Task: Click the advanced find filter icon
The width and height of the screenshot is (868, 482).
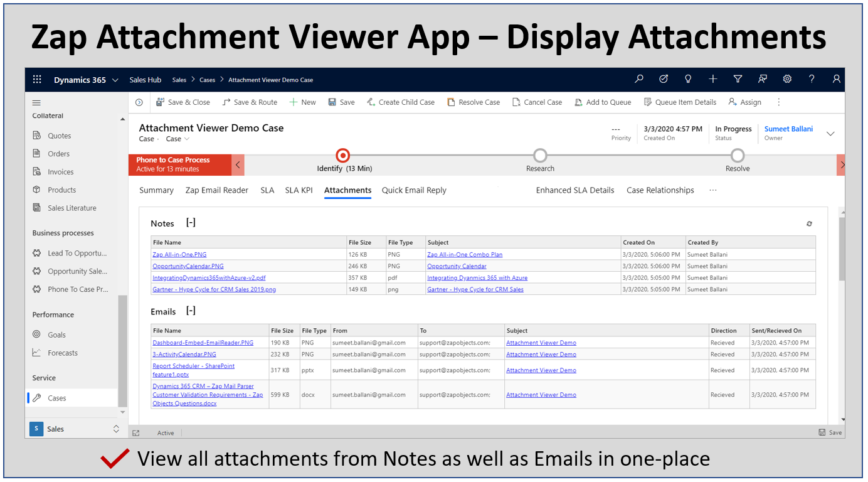Action: tap(738, 79)
